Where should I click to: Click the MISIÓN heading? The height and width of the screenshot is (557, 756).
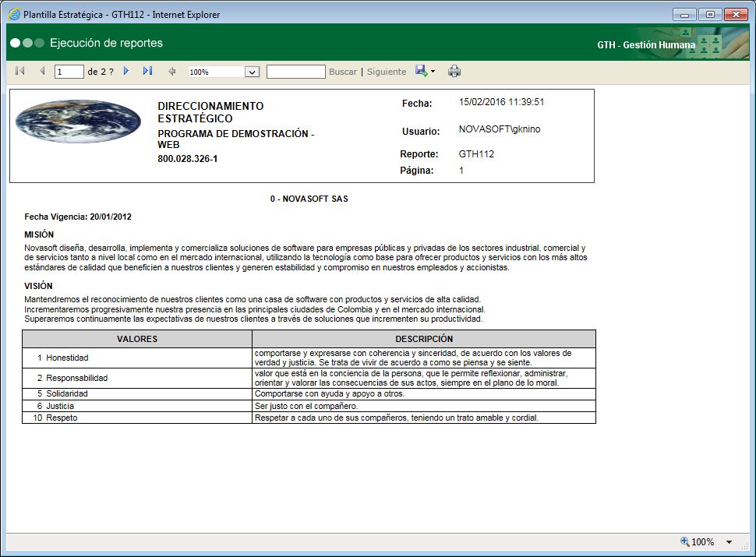[39, 234]
